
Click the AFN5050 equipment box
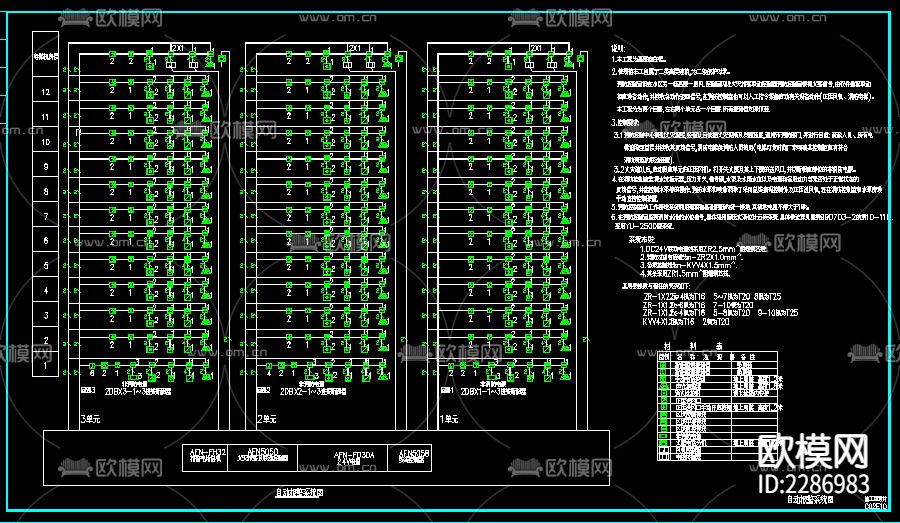263,458
